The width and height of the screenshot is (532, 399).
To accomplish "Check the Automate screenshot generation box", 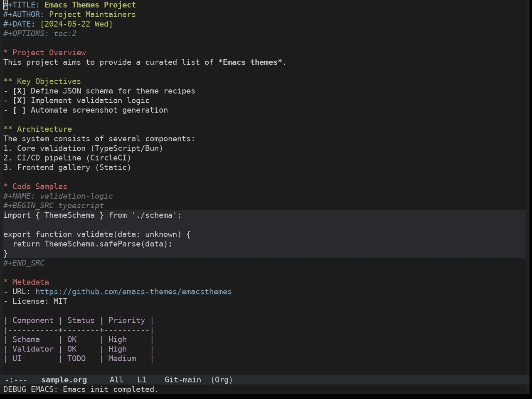I will (x=19, y=110).
